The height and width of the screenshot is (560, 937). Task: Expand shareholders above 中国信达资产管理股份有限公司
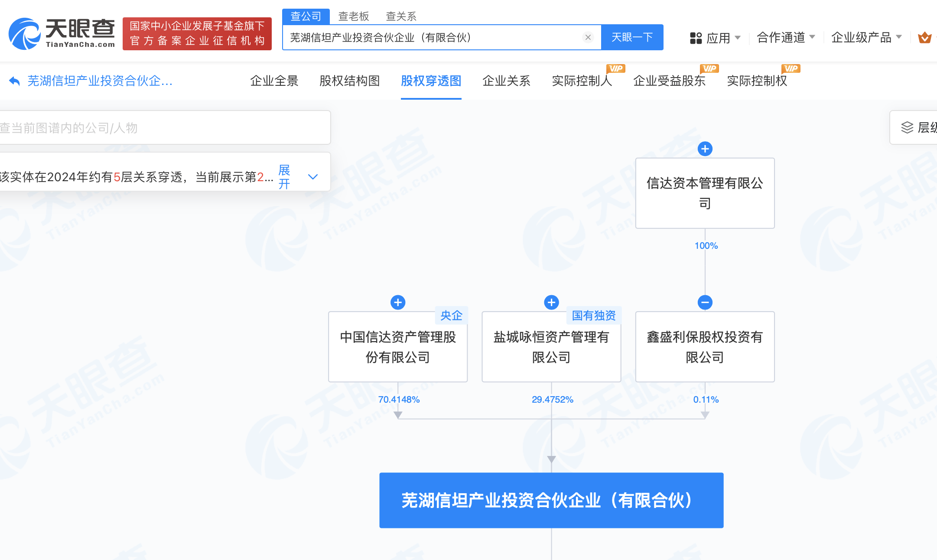point(398,302)
